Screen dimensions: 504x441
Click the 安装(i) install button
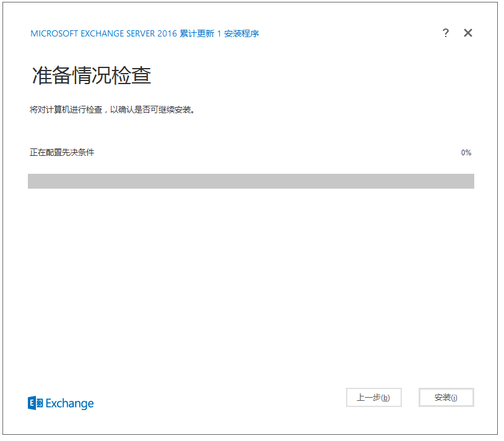446,397
